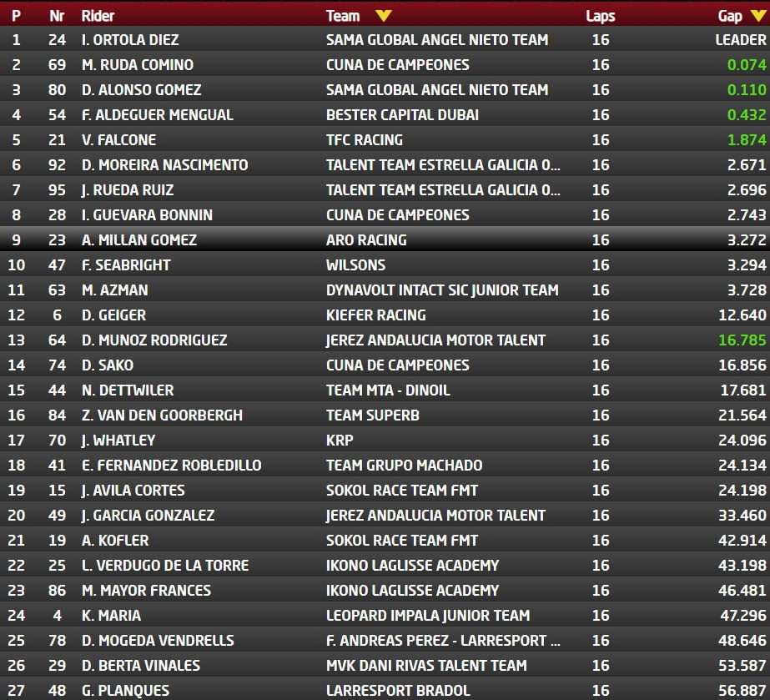Image resolution: width=770 pixels, height=700 pixels.
Task: Open rider D. Alonso Gomez entry
Action: (x=141, y=89)
